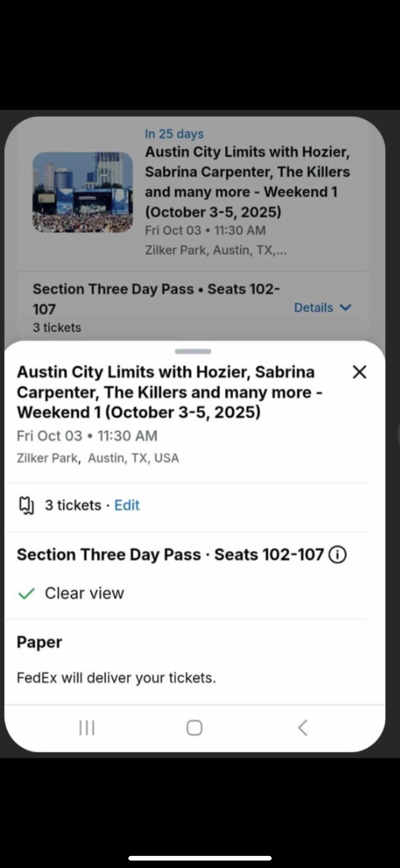400x868 pixels.
Task: Tap Section Three Day Pass seats heading
Action: [170, 555]
